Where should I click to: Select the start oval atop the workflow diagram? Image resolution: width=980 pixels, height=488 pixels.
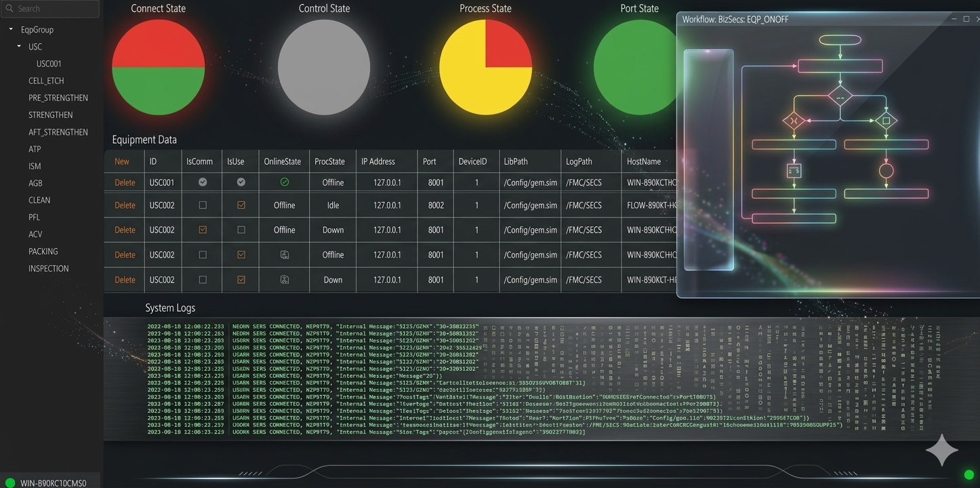click(840, 40)
